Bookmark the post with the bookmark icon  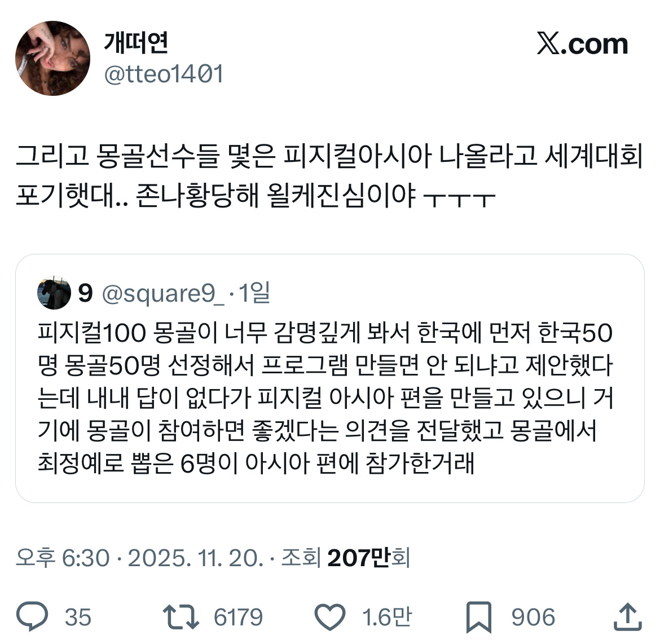click(479, 617)
